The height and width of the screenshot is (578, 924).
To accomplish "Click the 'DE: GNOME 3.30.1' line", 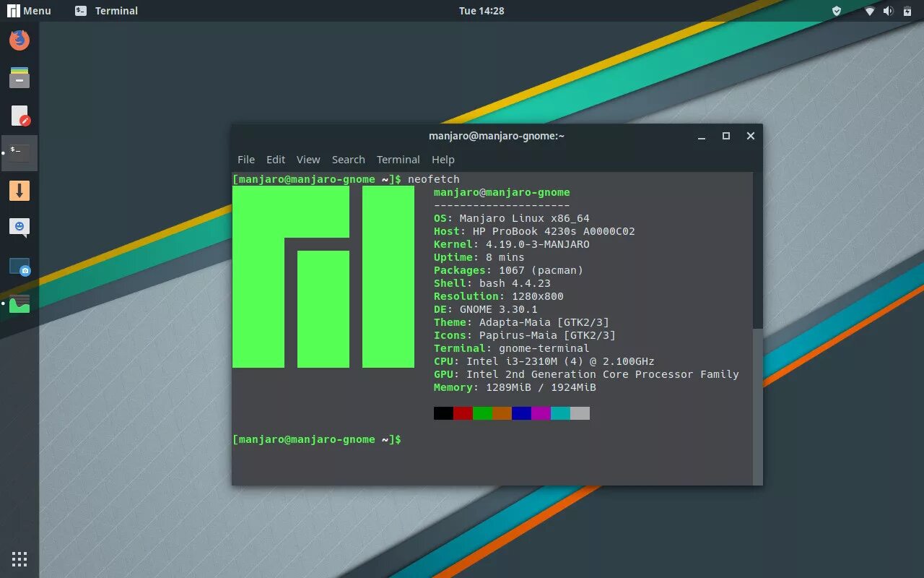I will 486,309.
